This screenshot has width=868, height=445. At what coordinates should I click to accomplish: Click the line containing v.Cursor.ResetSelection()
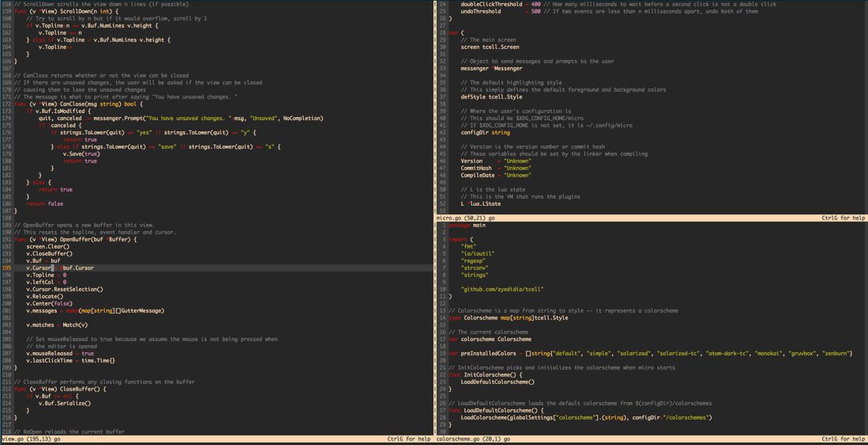pos(64,289)
